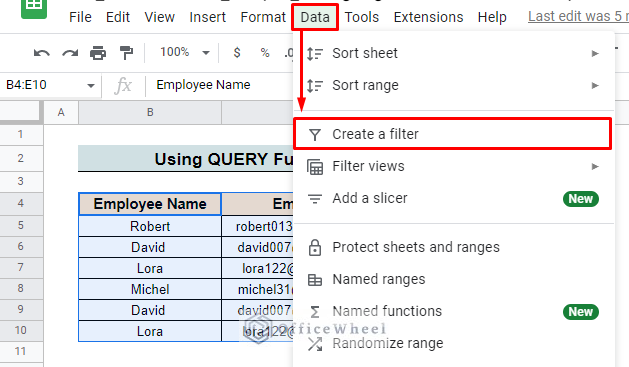629x367 pixels.
Task: Select row 4 header
Action: pyautogui.click(x=21, y=204)
